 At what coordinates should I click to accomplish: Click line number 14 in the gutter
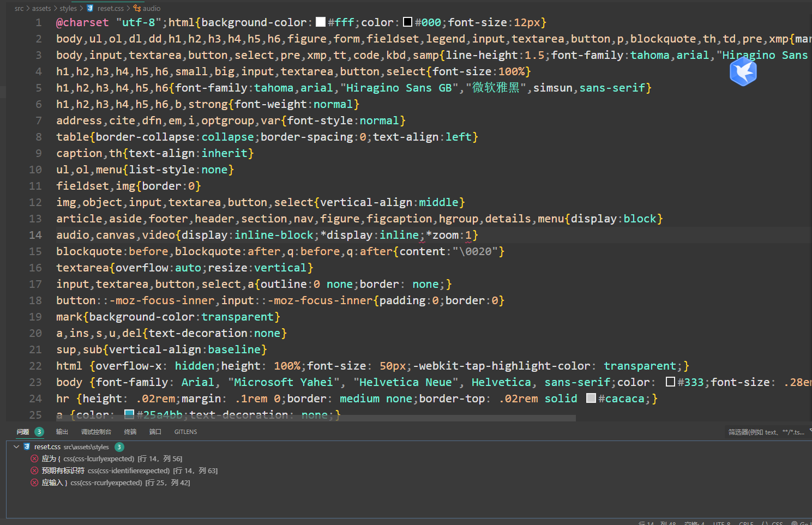35,235
